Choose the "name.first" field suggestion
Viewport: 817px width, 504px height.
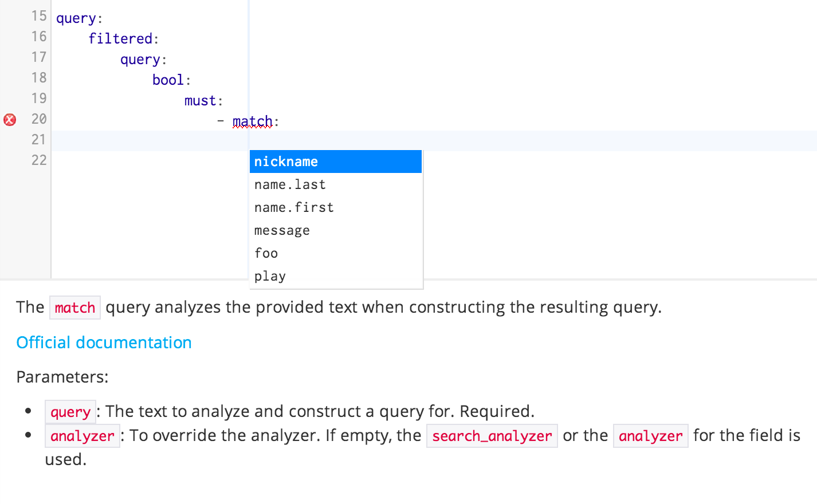click(x=294, y=207)
